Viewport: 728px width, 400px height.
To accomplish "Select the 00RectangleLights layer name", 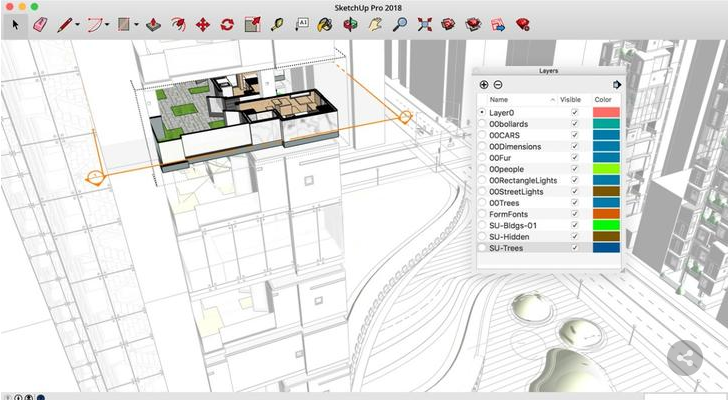I will pos(523,180).
